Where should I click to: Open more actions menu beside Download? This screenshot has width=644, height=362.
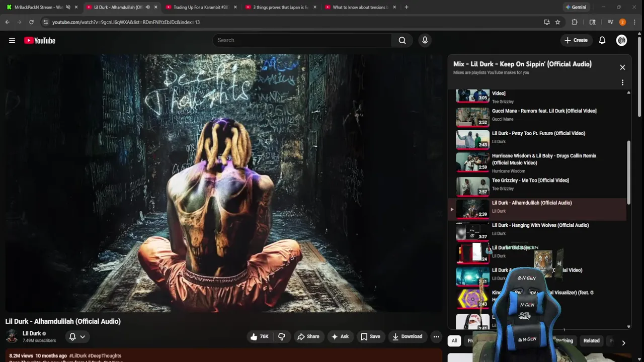tap(436, 336)
